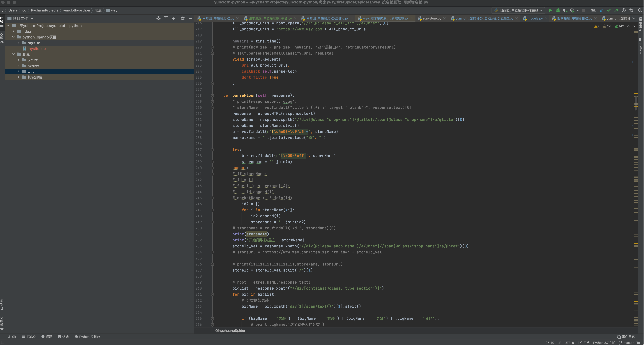644x345 pixels.
Task: Show hidden editor tabs chevron
Action: coord(634,19)
